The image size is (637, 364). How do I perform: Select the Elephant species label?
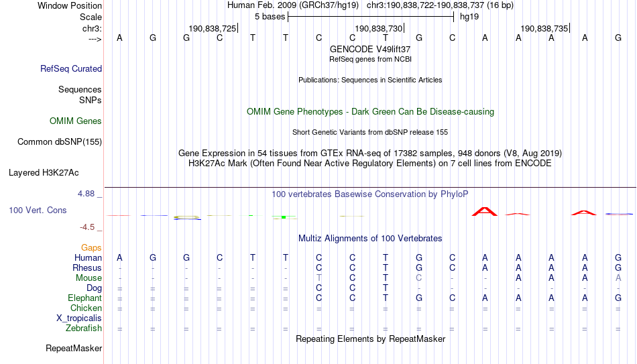coord(84,298)
